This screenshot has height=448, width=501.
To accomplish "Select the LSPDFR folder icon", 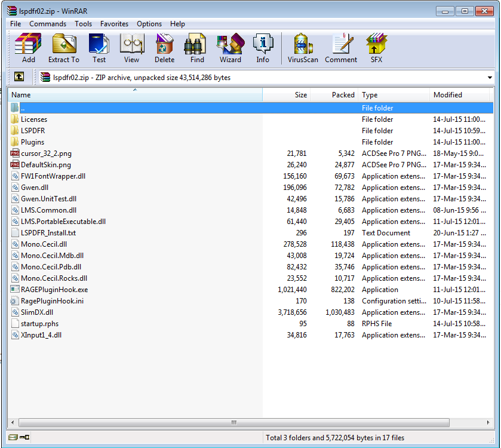I will tap(14, 131).
